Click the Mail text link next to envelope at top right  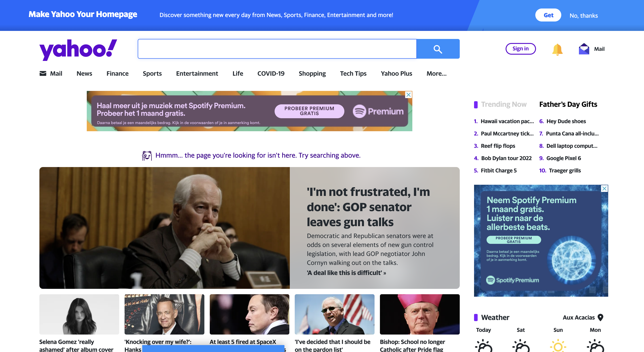(x=599, y=49)
